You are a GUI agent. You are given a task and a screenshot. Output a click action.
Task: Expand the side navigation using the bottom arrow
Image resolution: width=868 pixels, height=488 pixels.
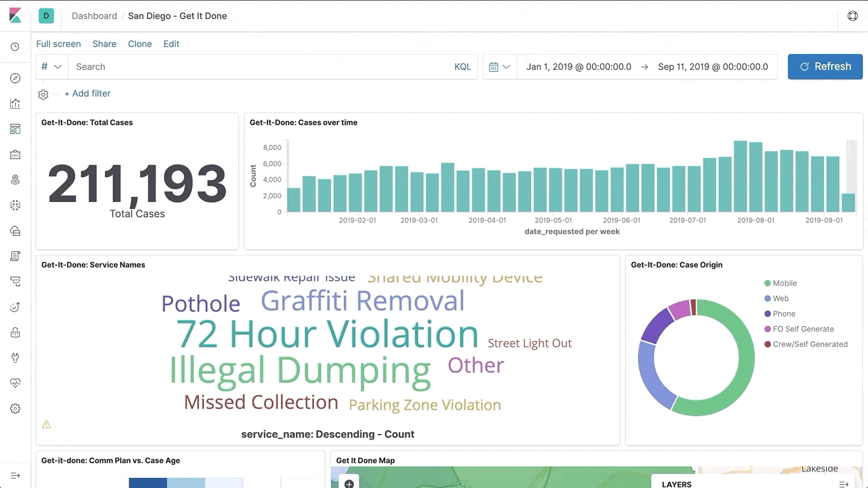coord(15,475)
